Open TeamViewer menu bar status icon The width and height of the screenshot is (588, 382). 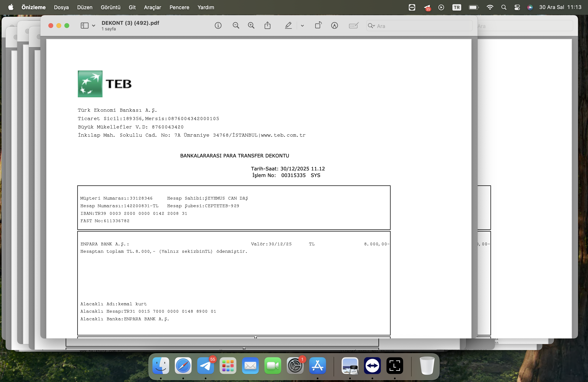tap(412, 7)
